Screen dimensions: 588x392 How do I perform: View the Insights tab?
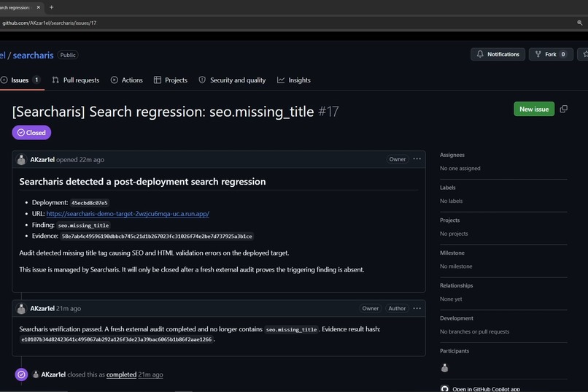294,80
